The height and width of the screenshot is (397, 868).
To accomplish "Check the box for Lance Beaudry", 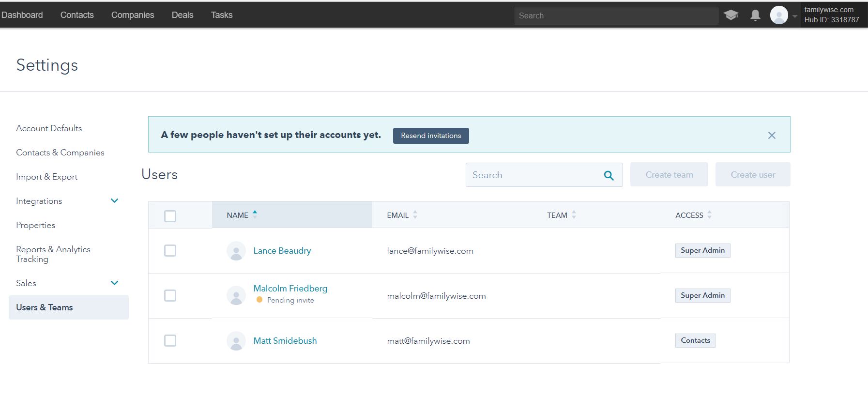I will coord(170,251).
